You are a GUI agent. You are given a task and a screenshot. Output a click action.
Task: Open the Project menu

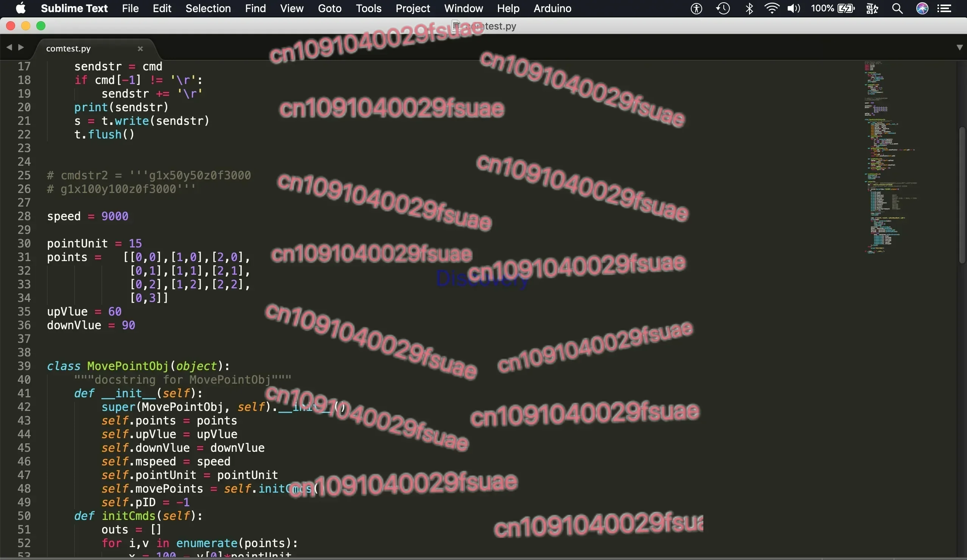click(x=412, y=8)
